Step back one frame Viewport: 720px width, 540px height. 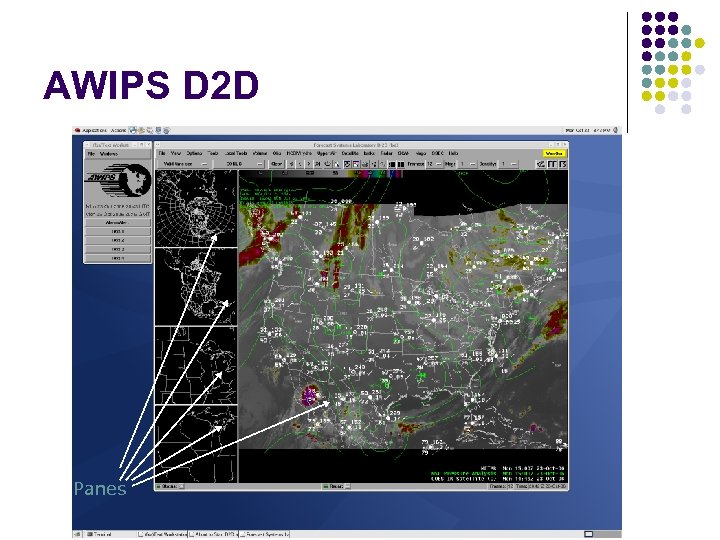(x=300, y=164)
